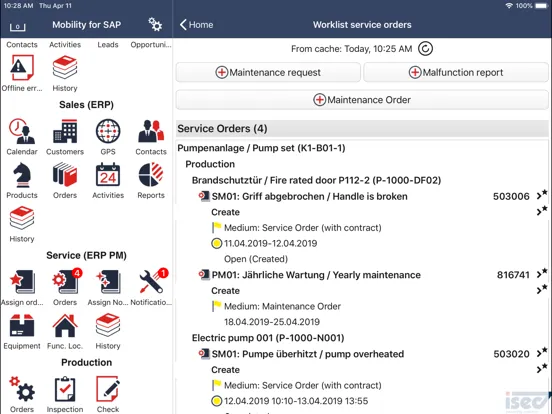Image resolution: width=552 pixels, height=414 pixels.
Task: Open top History books icon beside Offline errors
Action: [x=65, y=67]
